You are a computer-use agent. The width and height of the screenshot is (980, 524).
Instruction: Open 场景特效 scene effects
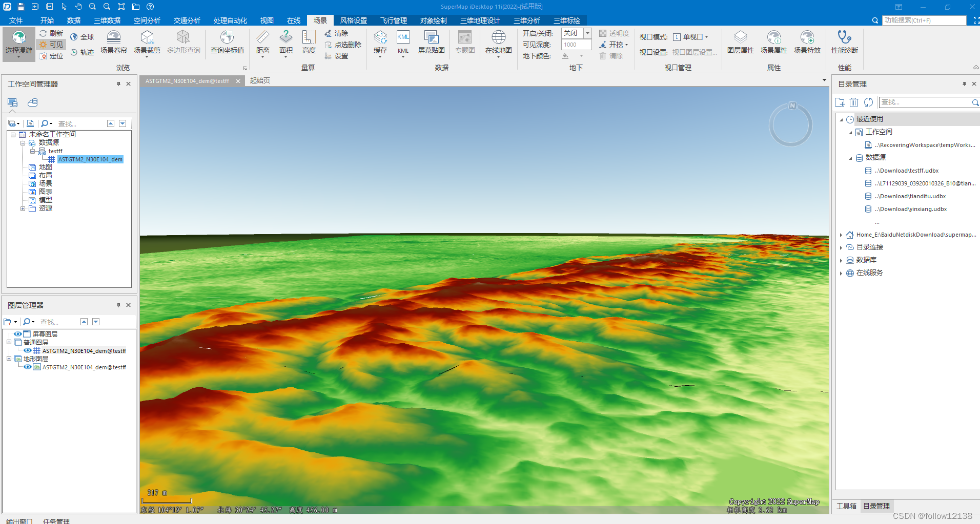coord(807,43)
